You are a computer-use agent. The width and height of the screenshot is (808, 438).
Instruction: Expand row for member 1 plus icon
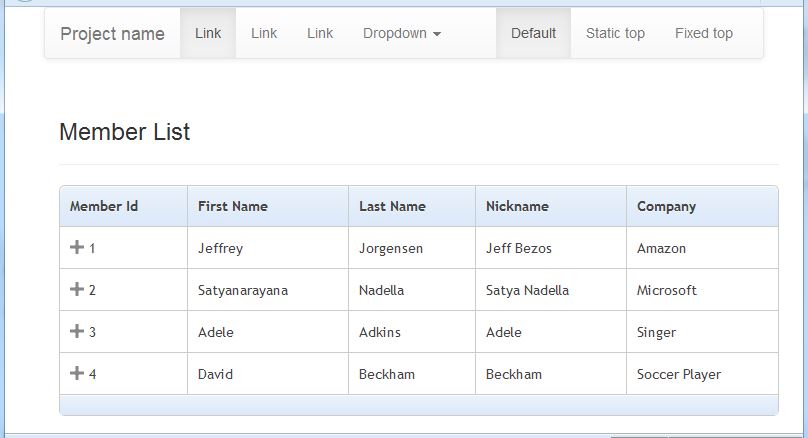point(77,247)
